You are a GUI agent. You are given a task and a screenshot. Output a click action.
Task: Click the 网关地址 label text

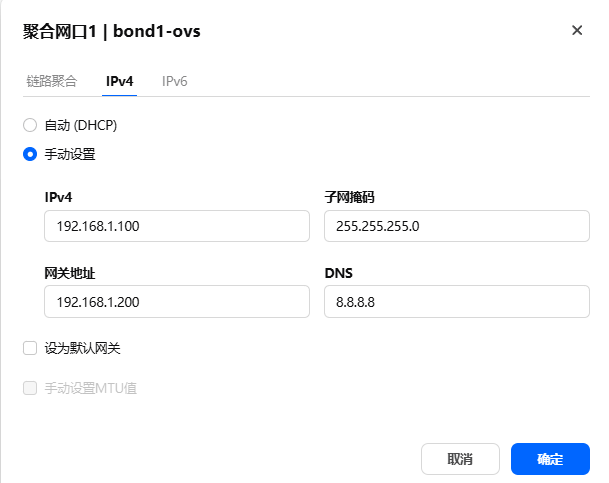(70, 272)
